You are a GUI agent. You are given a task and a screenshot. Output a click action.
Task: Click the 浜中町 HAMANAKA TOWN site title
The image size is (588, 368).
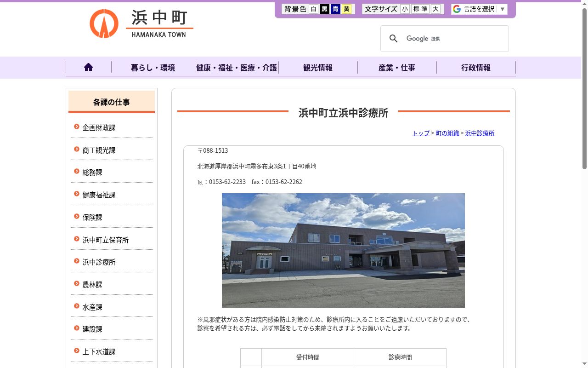coord(159,23)
